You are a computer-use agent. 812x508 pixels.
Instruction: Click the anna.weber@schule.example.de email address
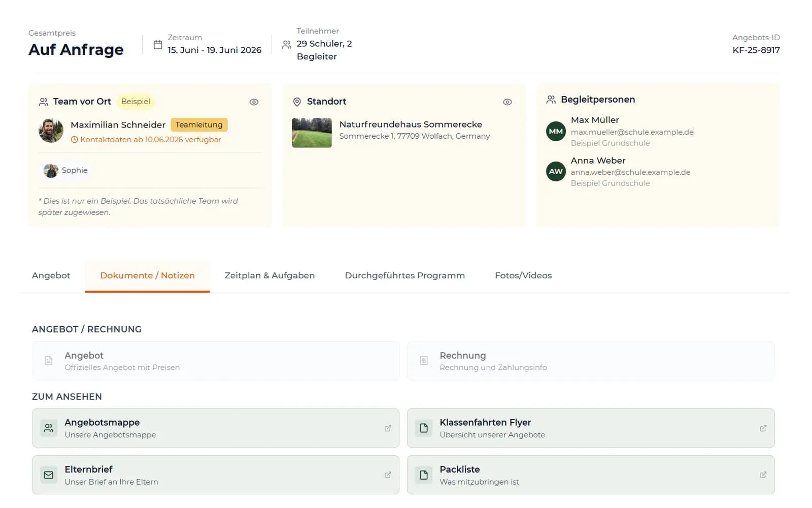coord(630,172)
